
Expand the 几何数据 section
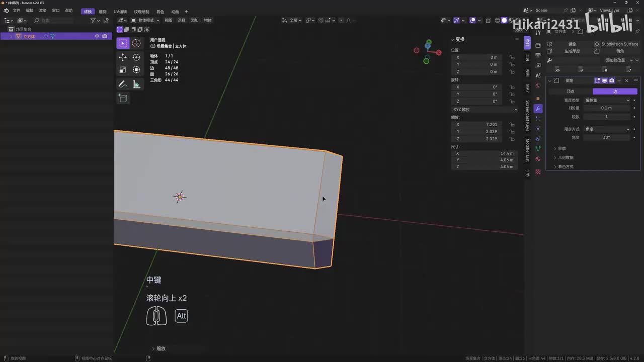(x=565, y=157)
